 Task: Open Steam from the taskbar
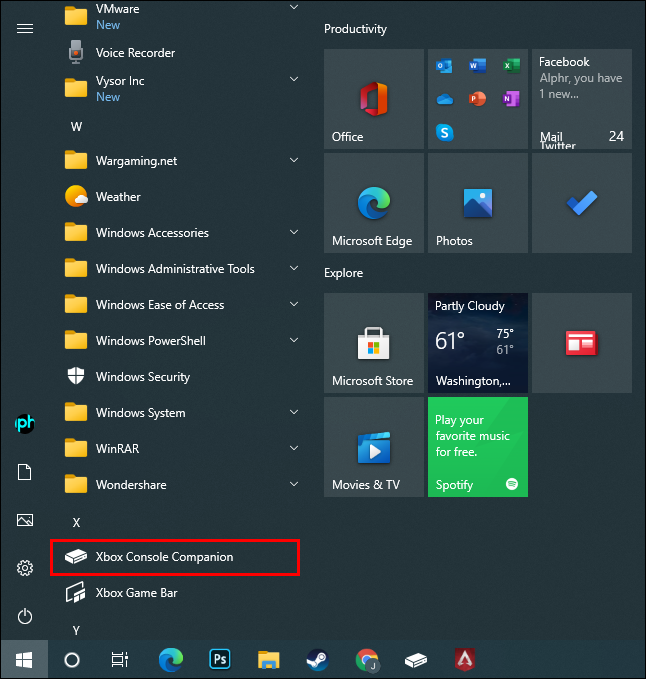pyautogui.click(x=317, y=660)
